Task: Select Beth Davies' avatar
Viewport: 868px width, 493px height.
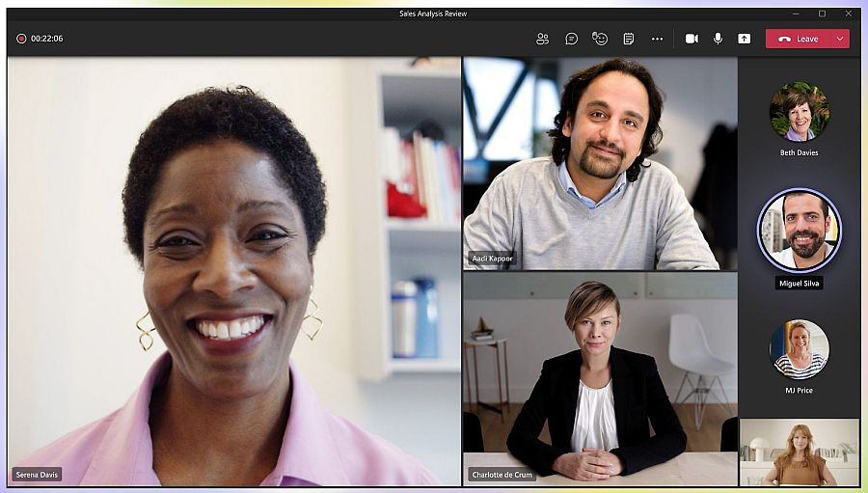Action: click(799, 111)
